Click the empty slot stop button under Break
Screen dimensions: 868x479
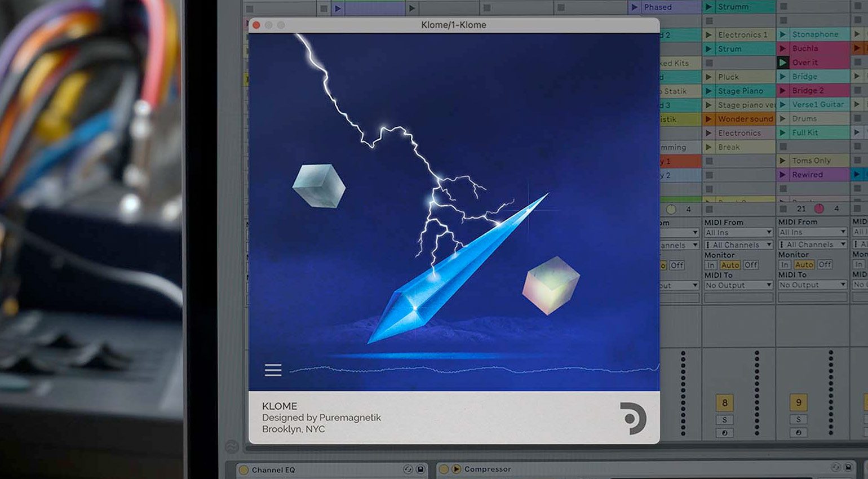(709, 161)
